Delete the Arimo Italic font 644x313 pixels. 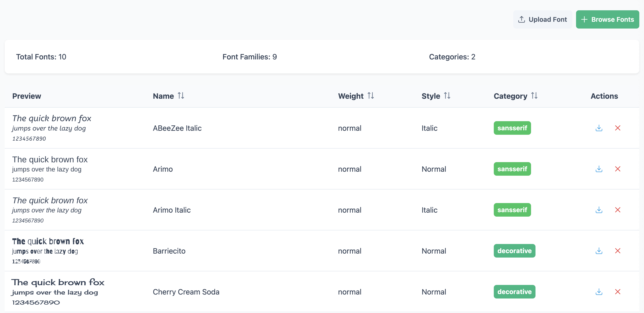pyautogui.click(x=618, y=210)
